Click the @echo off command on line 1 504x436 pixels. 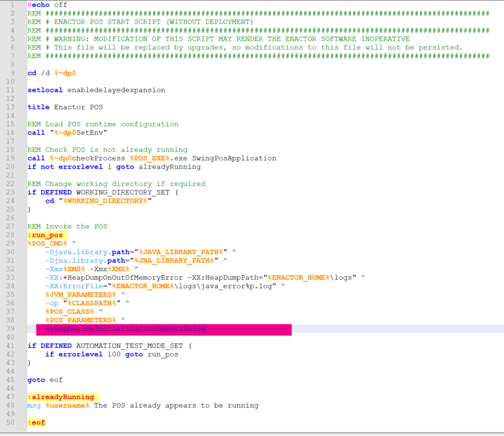[47, 5]
